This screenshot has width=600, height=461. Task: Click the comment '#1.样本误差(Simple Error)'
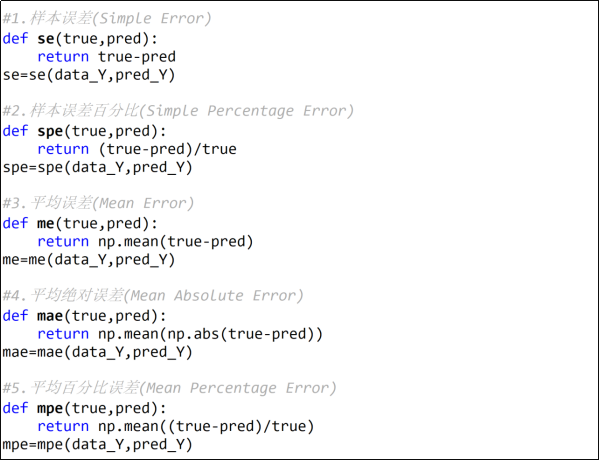pyautogui.click(x=121, y=19)
